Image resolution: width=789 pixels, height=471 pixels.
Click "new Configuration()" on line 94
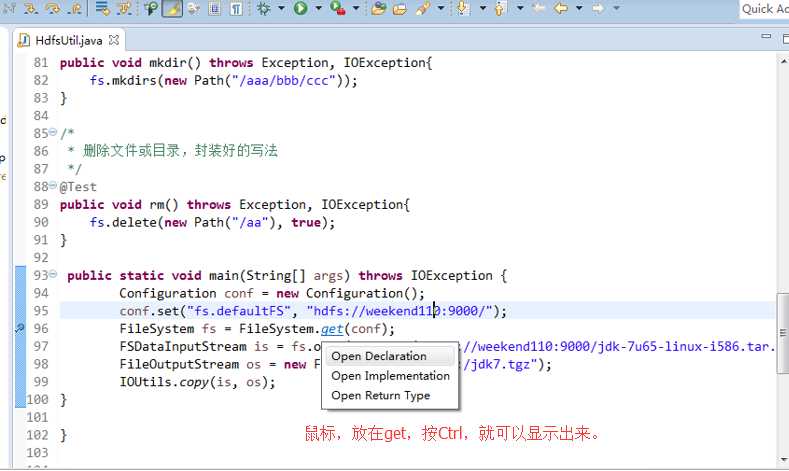[x=346, y=293]
